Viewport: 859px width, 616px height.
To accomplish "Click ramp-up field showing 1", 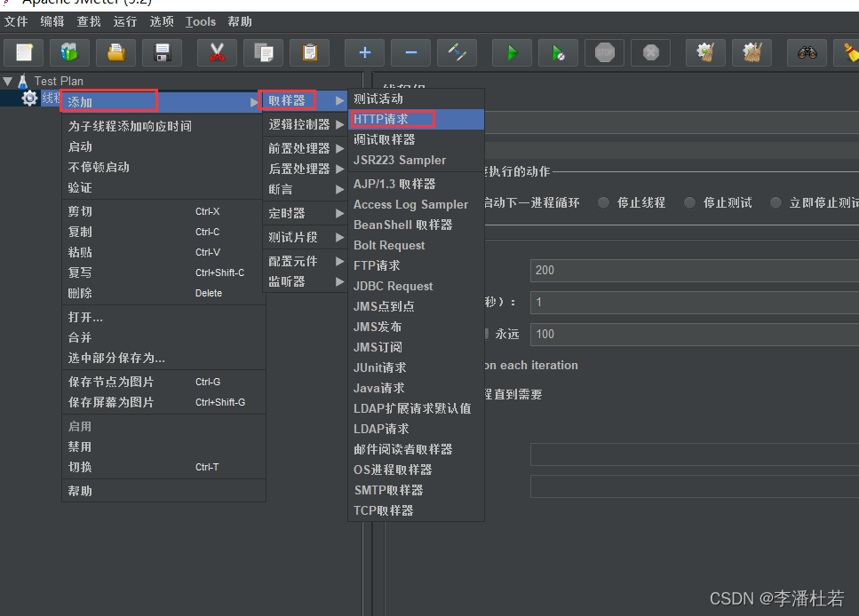I will 694,303.
